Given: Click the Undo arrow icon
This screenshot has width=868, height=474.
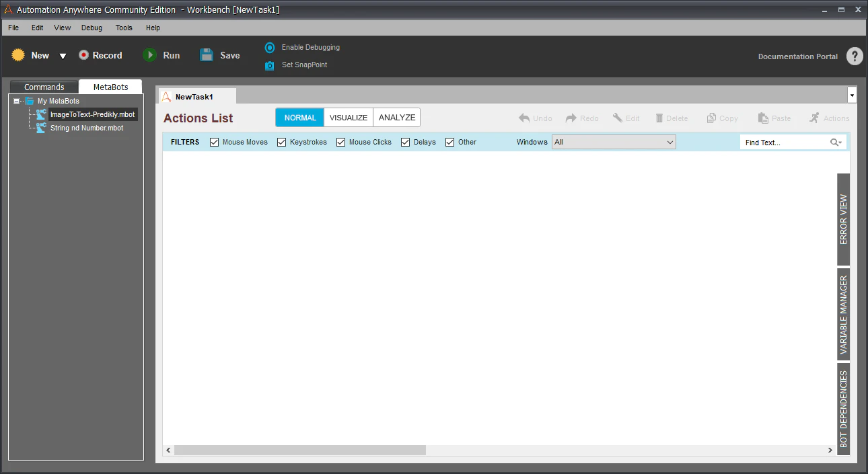Looking at the screenshot, I should 524,118.
